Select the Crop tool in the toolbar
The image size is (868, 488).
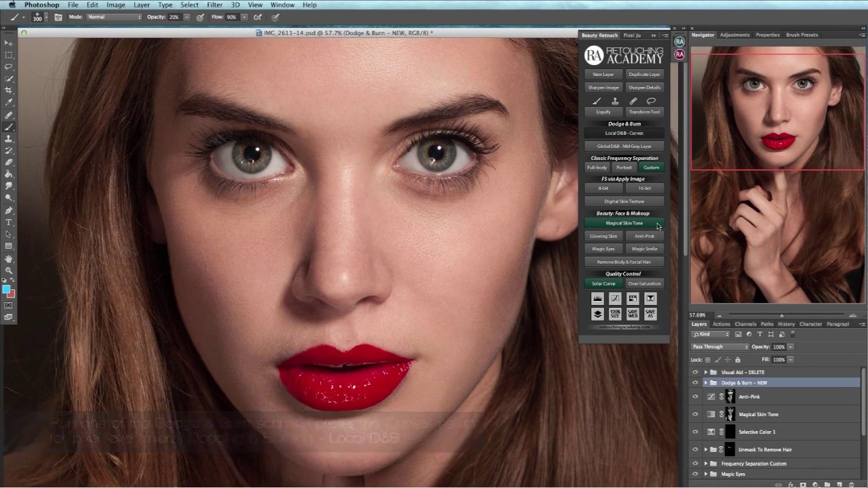(9, 90)
